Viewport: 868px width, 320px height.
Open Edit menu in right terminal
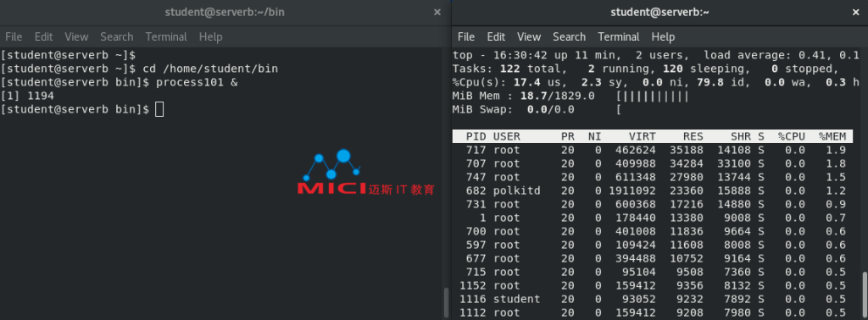point(496,37)
